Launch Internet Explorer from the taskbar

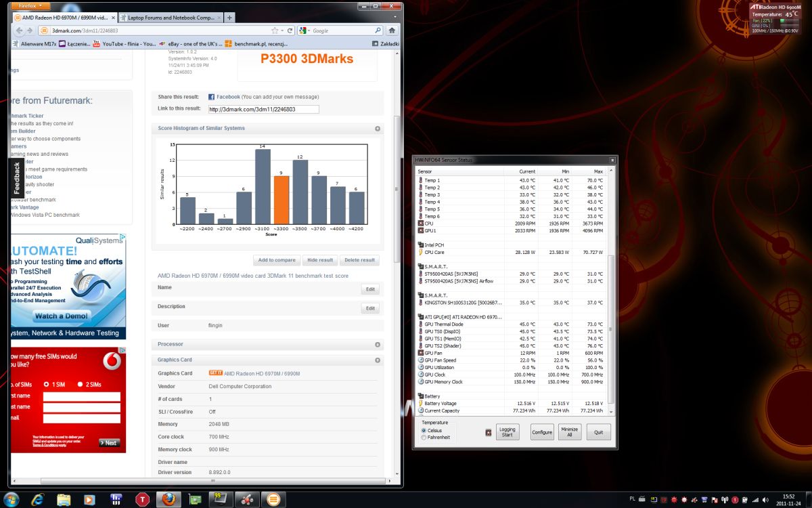[38, 499]
